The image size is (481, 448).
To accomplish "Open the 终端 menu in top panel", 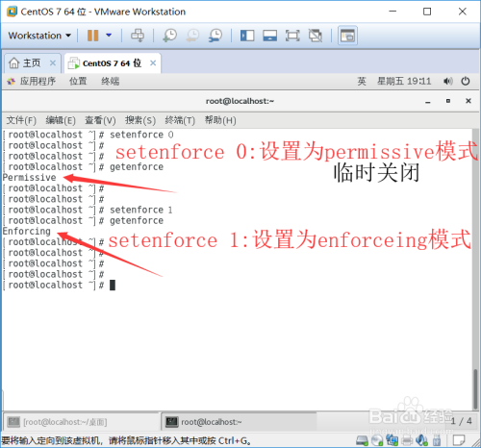I will point(110,82).
